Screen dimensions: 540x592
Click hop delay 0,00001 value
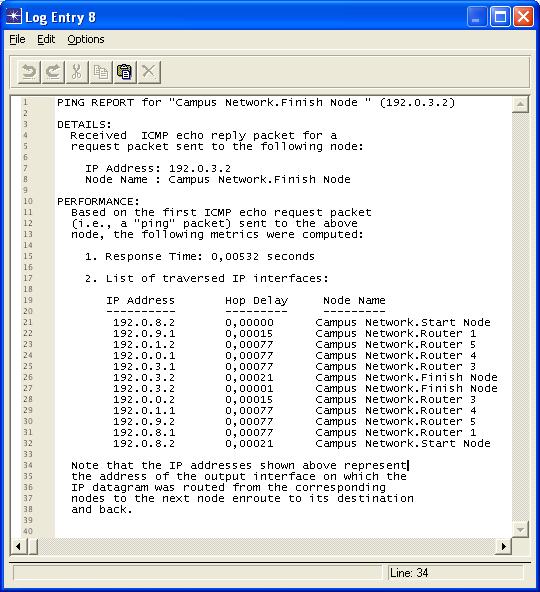pos(249,388)
